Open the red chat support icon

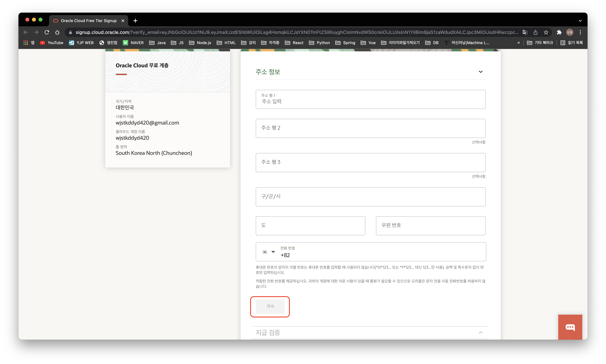(x=570, y=327)
